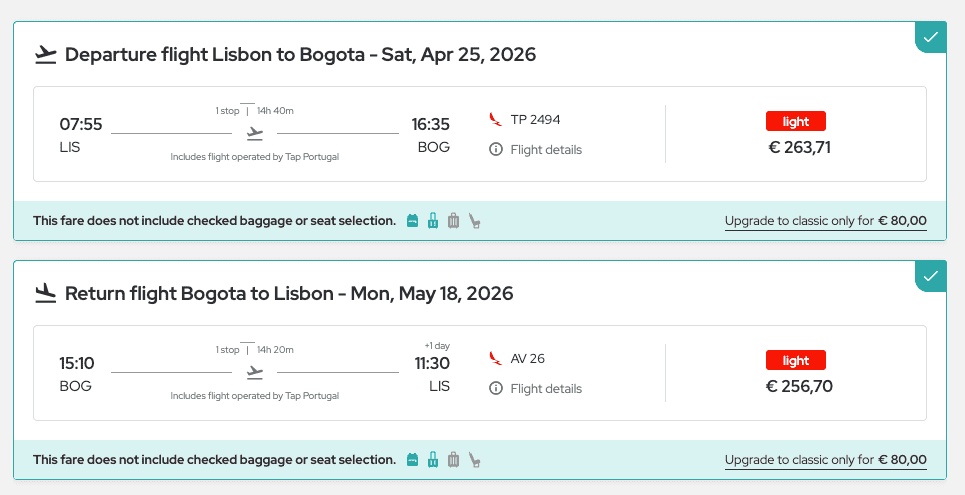Click the backpack icon on departure fare
This screenshot has height=495, width=965.
412,221
